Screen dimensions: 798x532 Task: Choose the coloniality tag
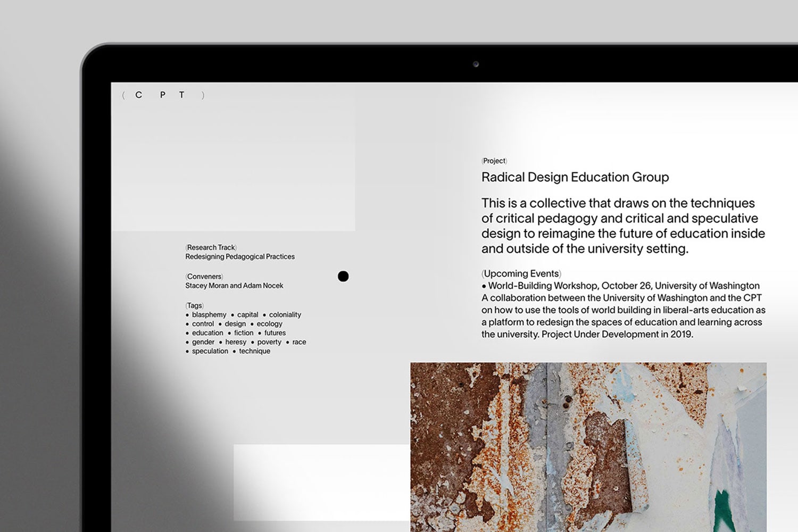point(285,315)
